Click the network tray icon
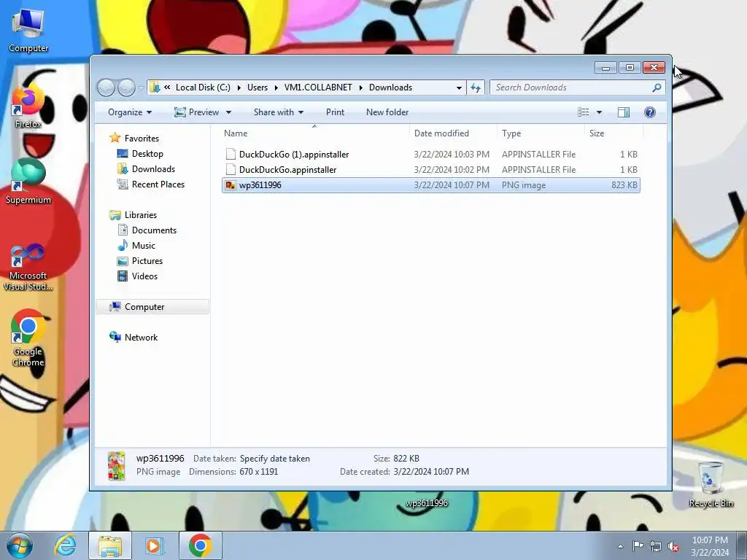Image resolution: width=747 pixels, height=560 pixels. (x=656, y=546)
